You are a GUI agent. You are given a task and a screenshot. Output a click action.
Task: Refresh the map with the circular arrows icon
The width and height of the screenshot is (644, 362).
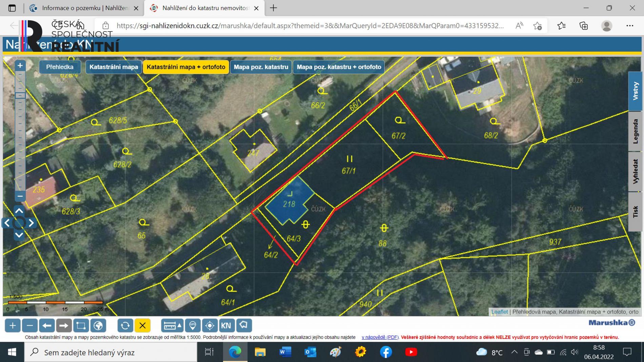click(x=125, y=325)
